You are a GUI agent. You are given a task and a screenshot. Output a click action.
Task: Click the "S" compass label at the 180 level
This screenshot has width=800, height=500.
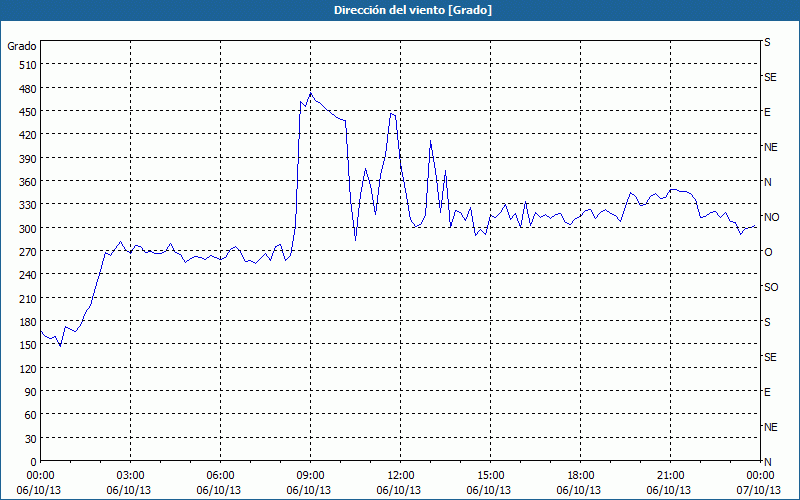(767, 322)
